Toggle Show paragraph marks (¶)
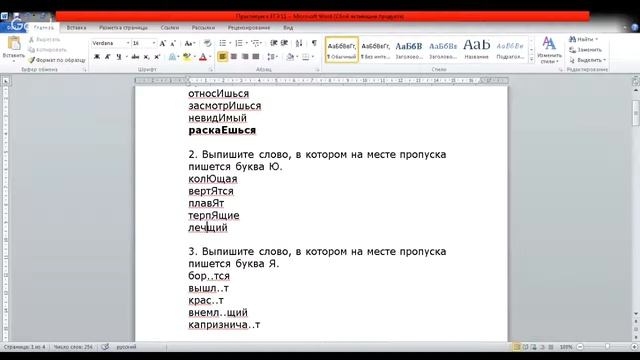Viewport: 640px width, 360px height. pos(314,43)
